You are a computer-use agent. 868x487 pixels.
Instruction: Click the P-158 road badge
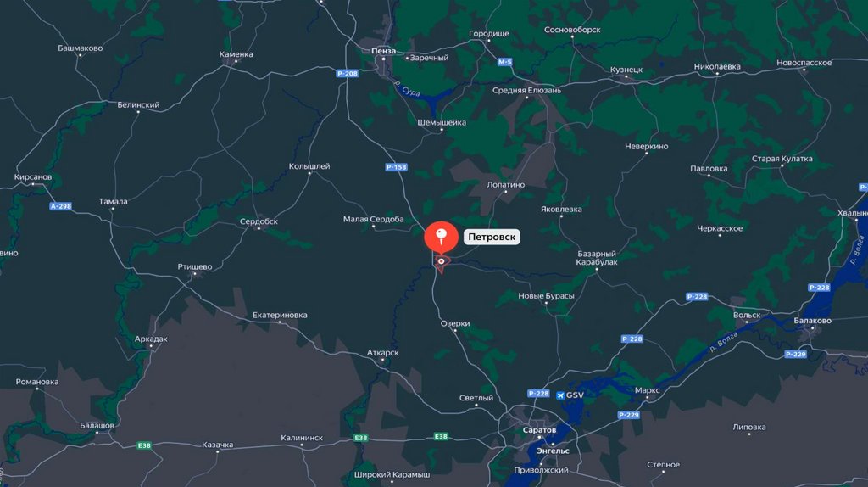pos(397,167)
